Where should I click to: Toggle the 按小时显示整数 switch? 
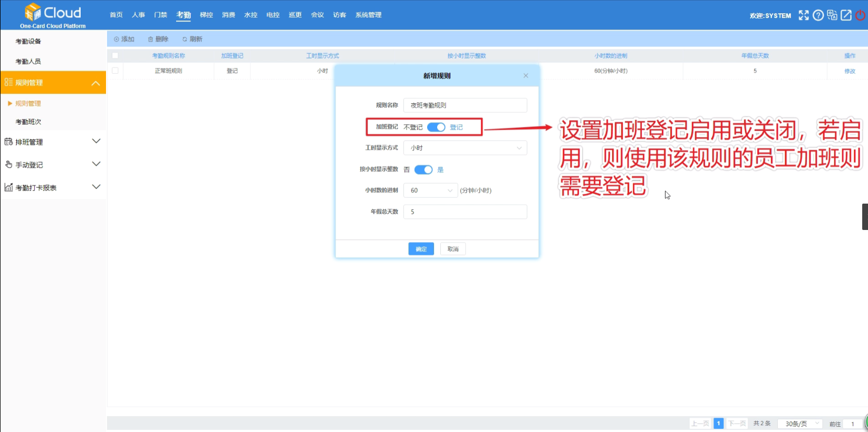(x=423, y=169)
